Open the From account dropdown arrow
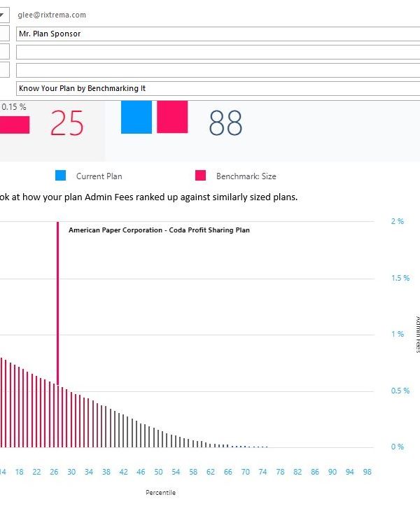 (x=3, y=14)
